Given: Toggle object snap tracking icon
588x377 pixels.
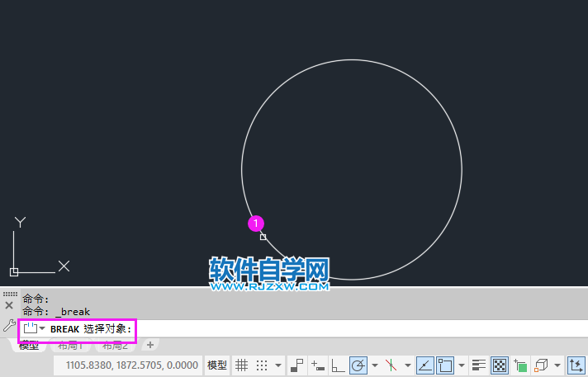Looking at the screenshot, I should (x=424, y=365).
